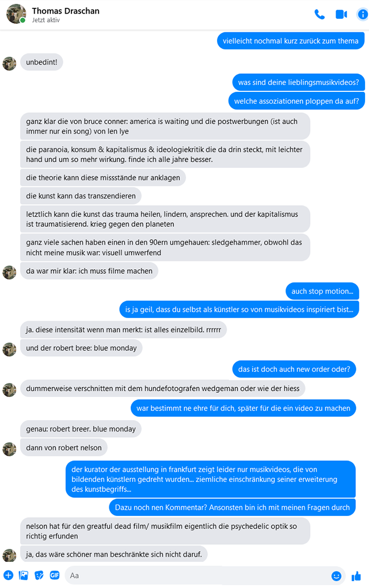Click the 'auch stop motion...' message bubble
Image resolution: width=369 pixels, height=588 pixels.
coord(322,291)
